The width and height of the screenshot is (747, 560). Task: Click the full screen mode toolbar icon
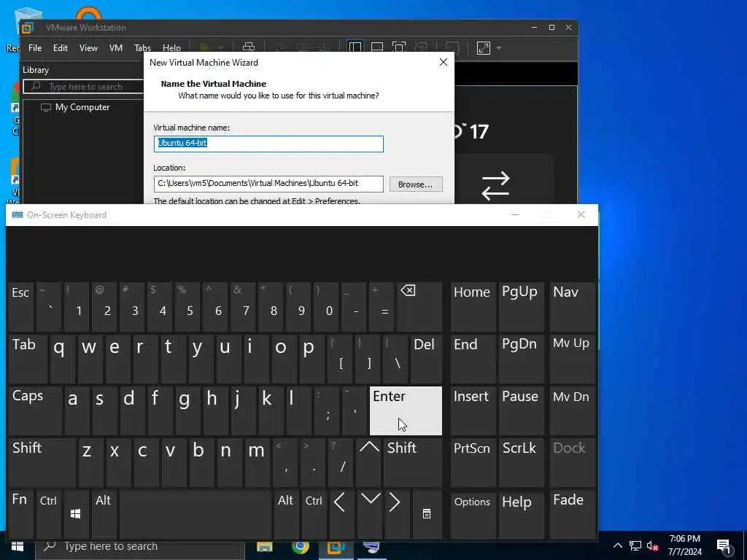pos(399,47)
